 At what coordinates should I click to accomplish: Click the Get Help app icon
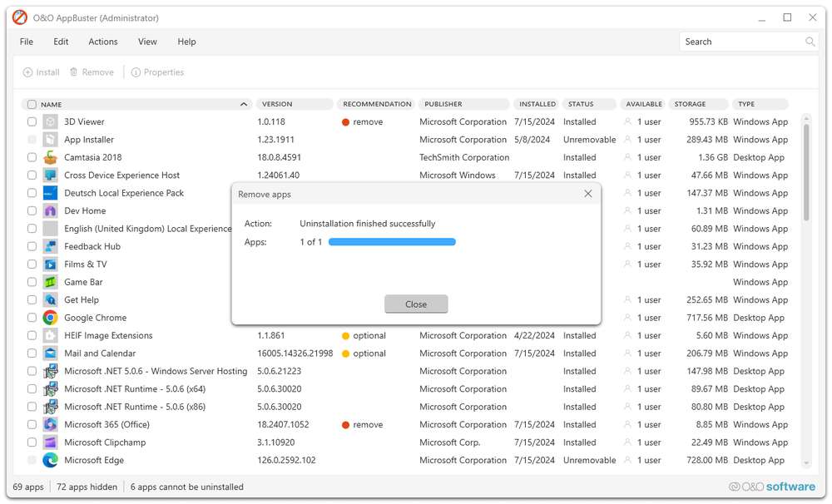coord(51,299)
